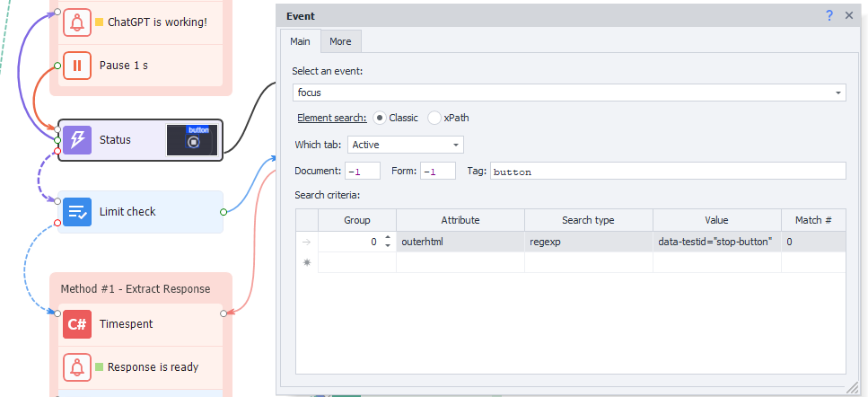Select the C# Timespent action icon

[x=77, y=324]
